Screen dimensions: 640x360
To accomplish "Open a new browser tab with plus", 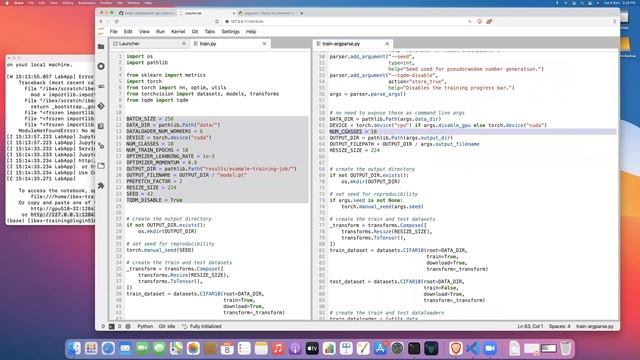I will click(302, 13).
